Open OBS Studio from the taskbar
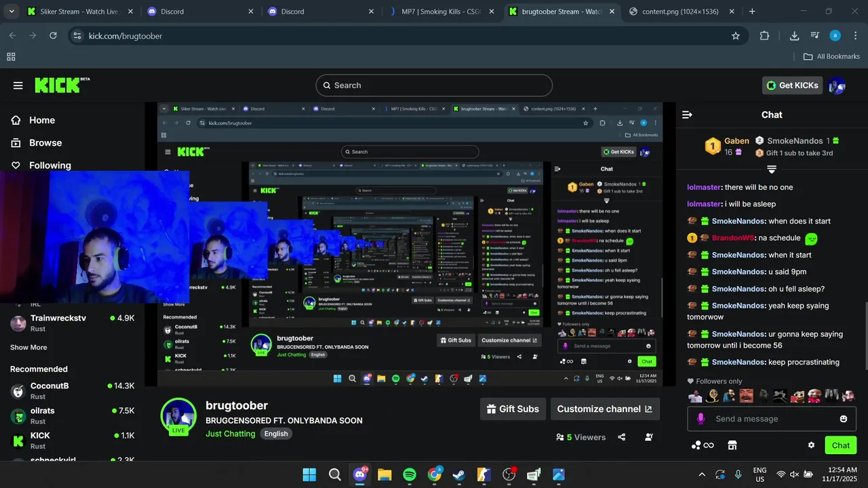This screenshot has width=868, height=488. (509, 474)
